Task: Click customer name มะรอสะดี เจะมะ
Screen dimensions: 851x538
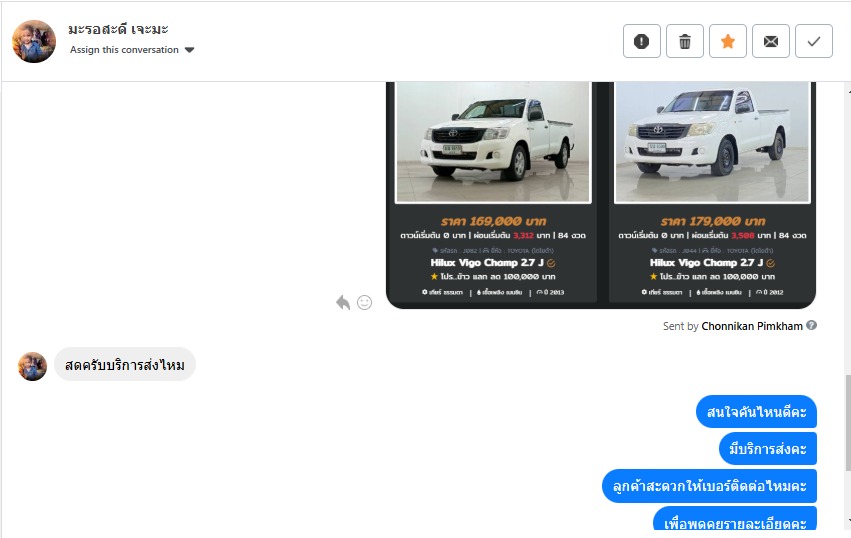Action: click(x=118, y=29)
